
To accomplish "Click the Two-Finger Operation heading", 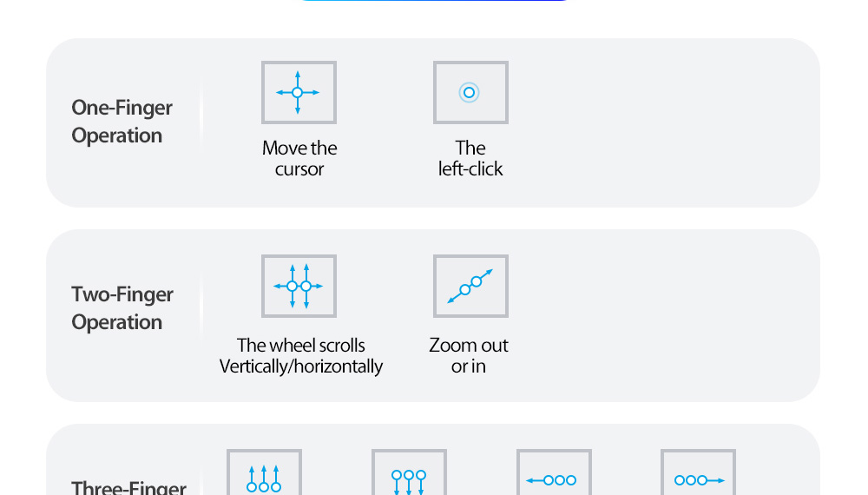I will 122,308.
